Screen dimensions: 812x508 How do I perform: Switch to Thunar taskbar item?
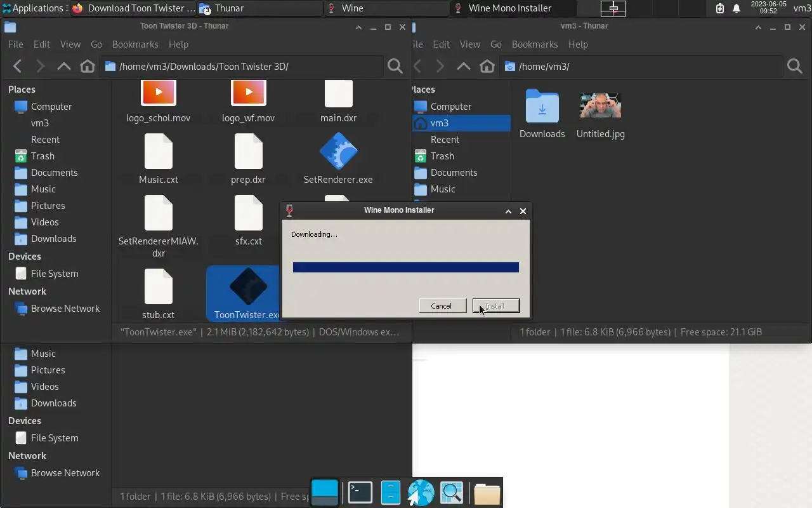coord(260,8)
